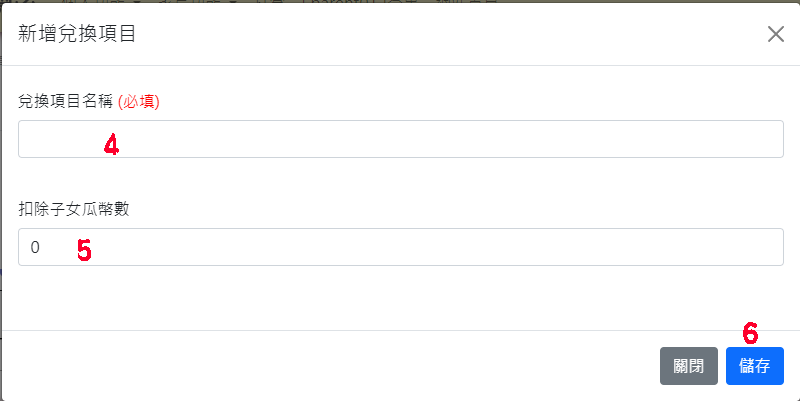800x401 pixels.
Task: Place the cursor on the 0 value in the coin field
Action: tap(35, 247)
